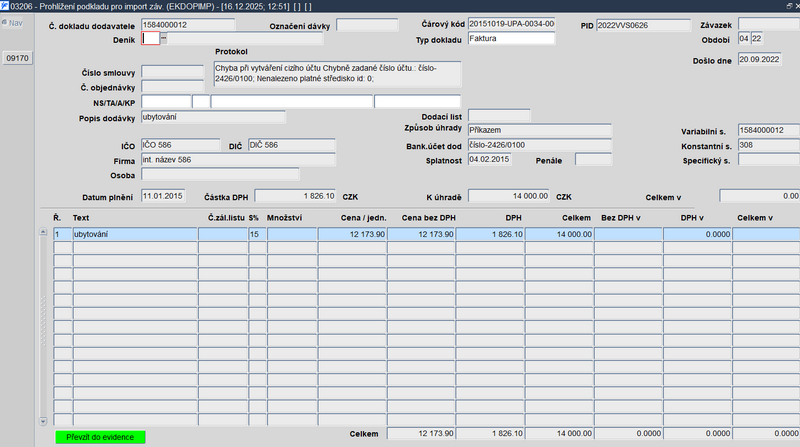Click the Částka DPH field 1 826.10
The height and width of the screenshot is (447, 800).
(x=295, y=196)
